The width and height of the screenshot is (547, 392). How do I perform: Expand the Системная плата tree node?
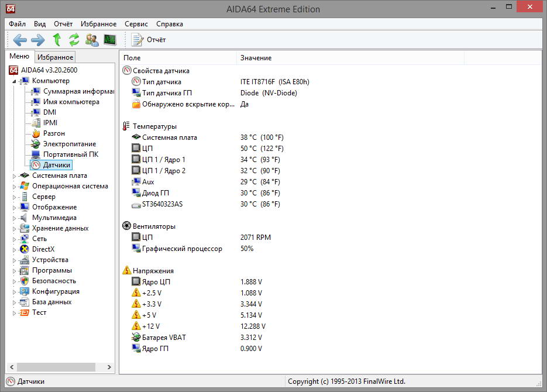point(14,176)
